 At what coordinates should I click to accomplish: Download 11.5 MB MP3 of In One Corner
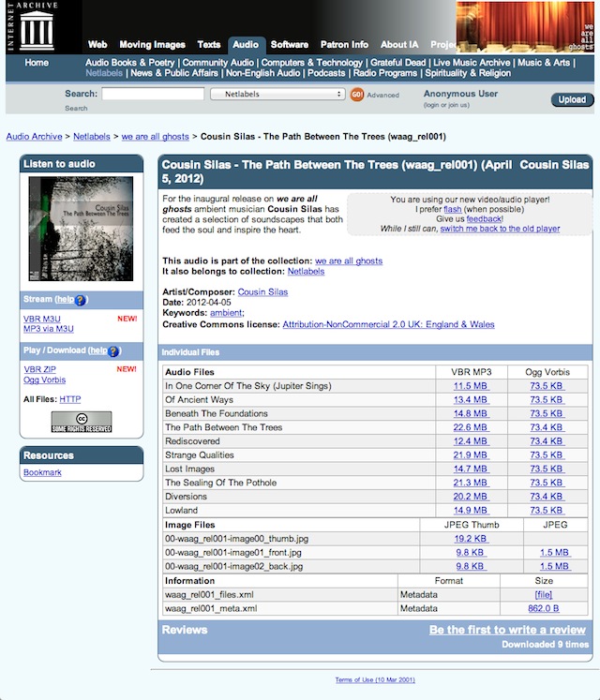(471, 386)
